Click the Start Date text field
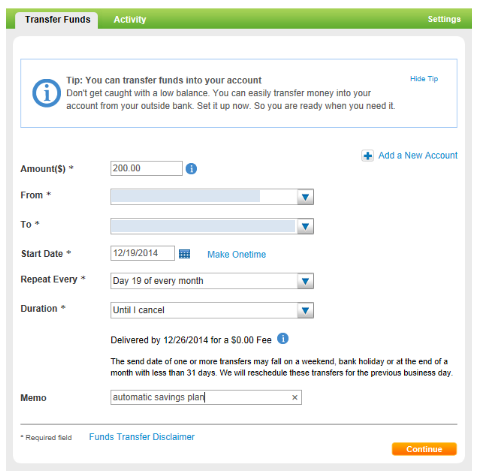 tap(142, 253)
